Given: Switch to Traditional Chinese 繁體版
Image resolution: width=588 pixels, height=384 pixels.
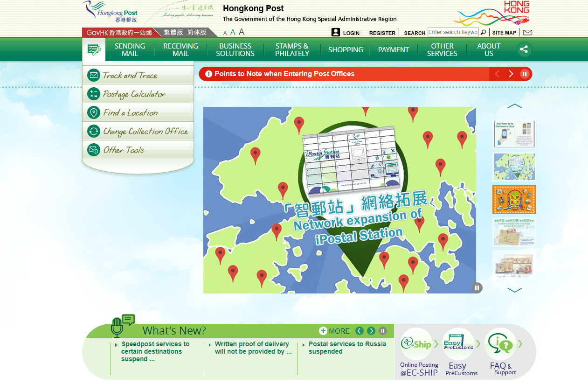Looking at the screenshot, I should click(173, 33).
